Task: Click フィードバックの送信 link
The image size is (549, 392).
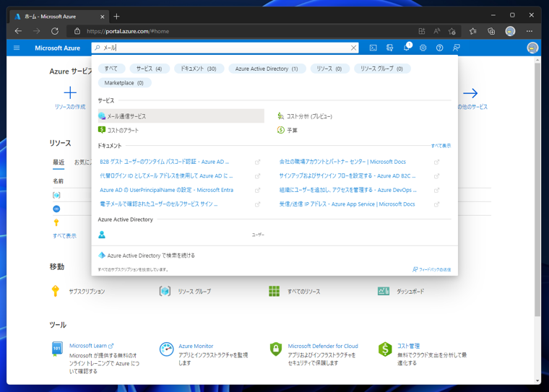Action: 432,269
